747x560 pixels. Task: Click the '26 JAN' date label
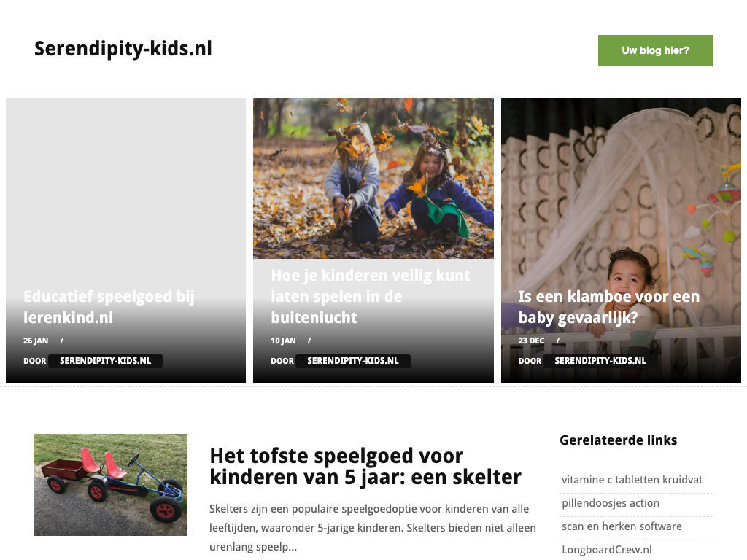pos(36,341)
